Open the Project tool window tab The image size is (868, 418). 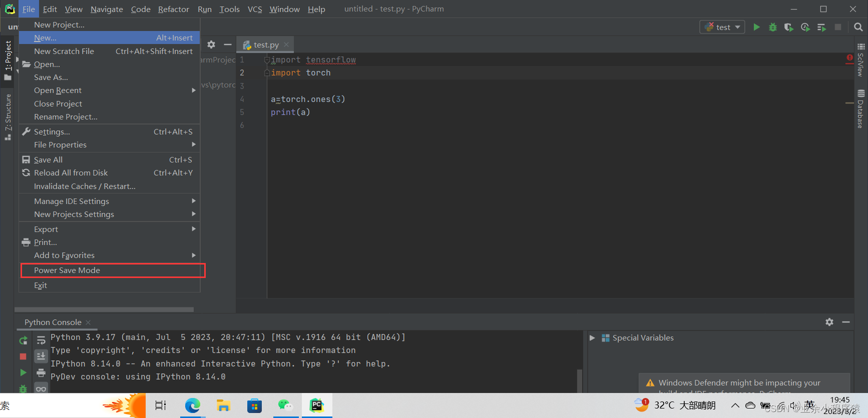(x=8, y=60)
